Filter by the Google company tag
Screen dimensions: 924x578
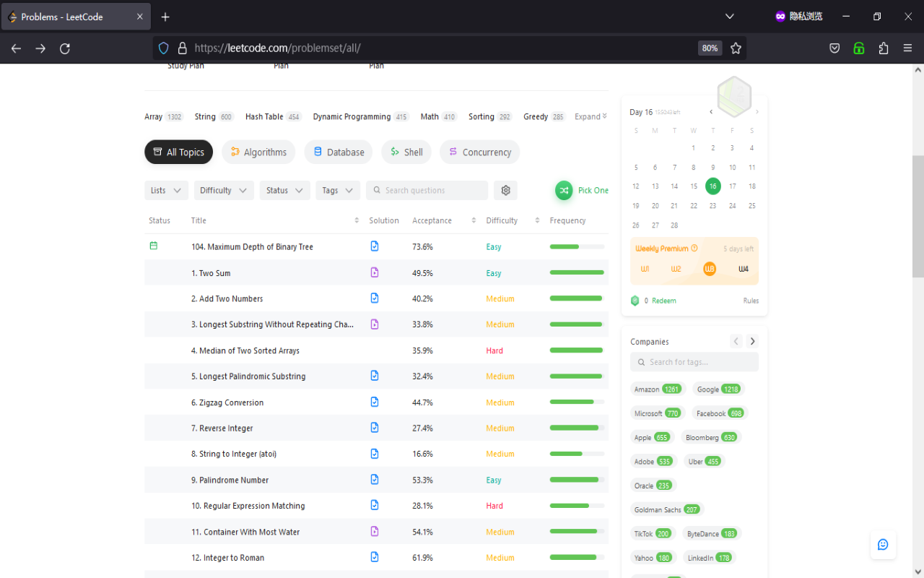pos(718,389)
